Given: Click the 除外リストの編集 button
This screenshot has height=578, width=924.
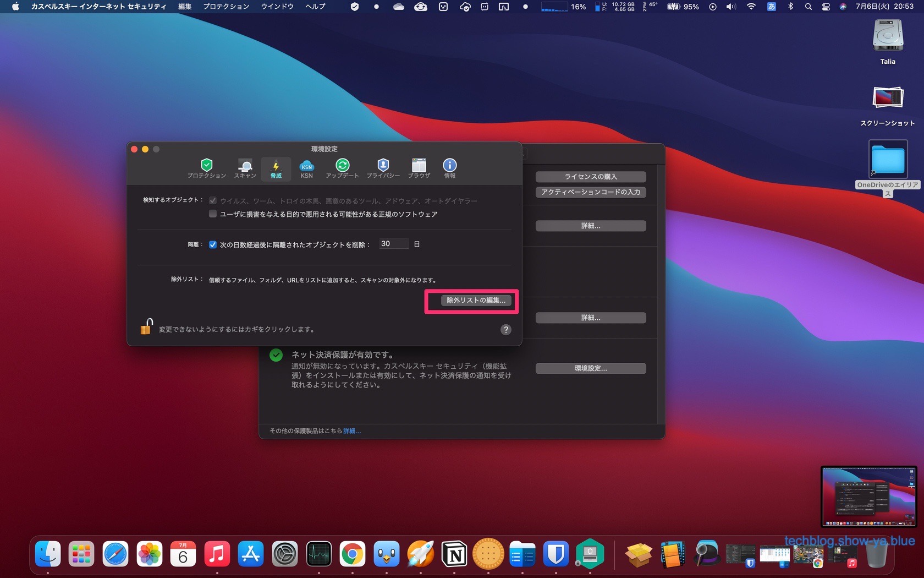Looking at the screenshot, I should click(x=476, y=301).
